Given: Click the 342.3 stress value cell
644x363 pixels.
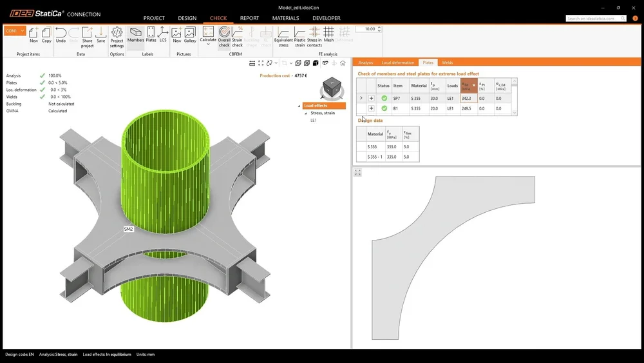Looking at the screenshot, I should point(469,98).
